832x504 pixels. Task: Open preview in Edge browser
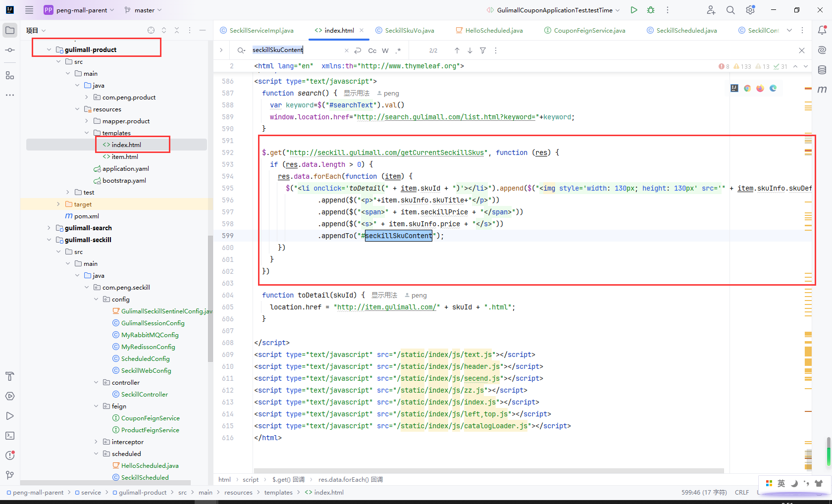773,88
